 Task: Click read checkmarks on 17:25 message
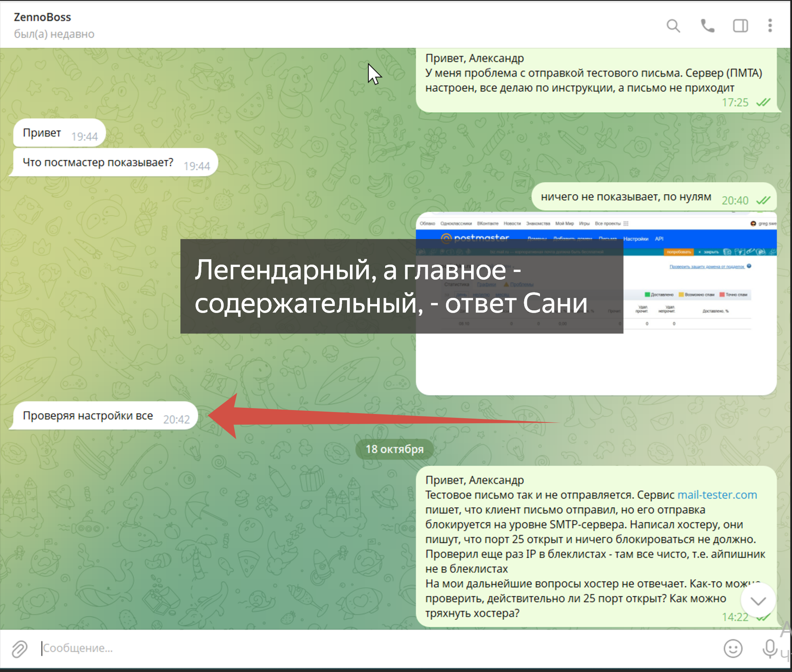pyautogui.click(x=763, y=103)
